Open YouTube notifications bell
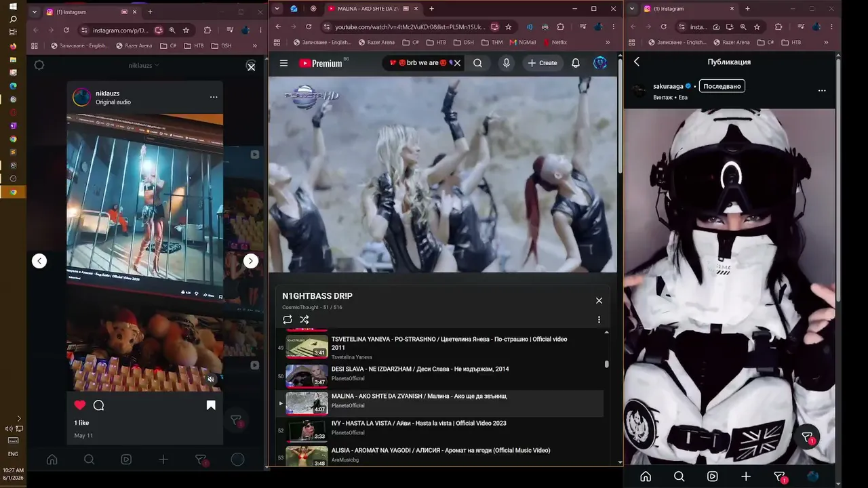Viewport: 868px width, 488px height. 576,63
